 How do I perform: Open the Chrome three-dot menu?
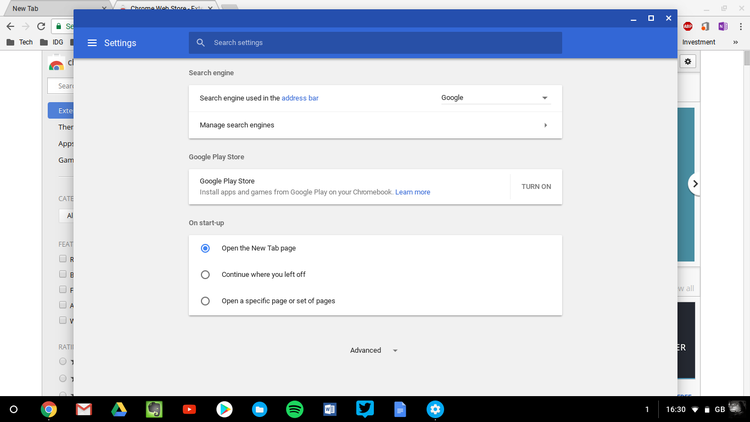pyautogui.click(x=740, y=27)
